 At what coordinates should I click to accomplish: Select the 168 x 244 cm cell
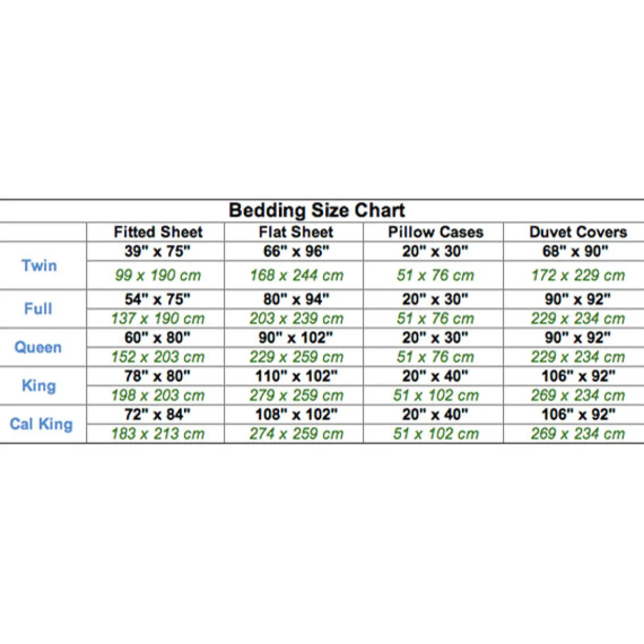tap(296, 275)
